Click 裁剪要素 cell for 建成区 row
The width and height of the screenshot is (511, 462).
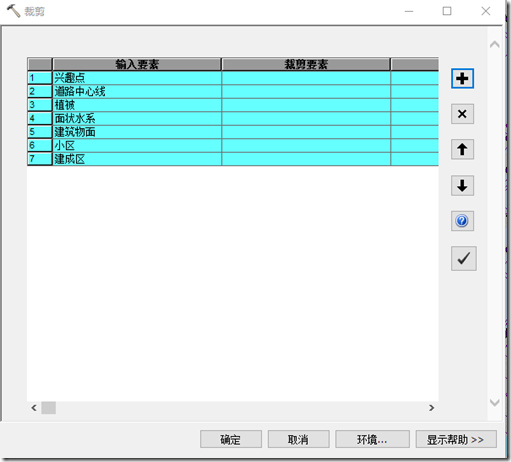[306, 159]
